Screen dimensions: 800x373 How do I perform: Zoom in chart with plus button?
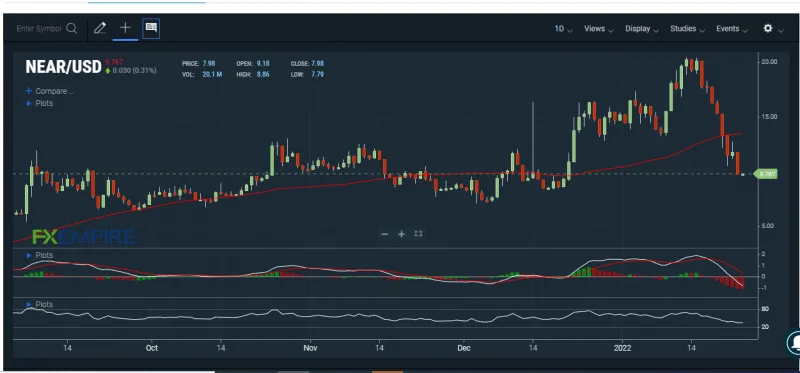point(402,234)
